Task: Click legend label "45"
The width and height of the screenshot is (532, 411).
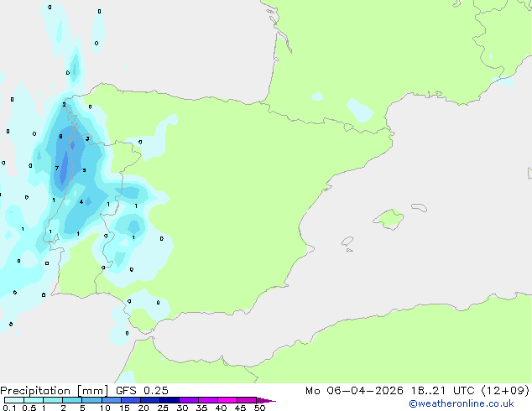Action: click(240, 408)
